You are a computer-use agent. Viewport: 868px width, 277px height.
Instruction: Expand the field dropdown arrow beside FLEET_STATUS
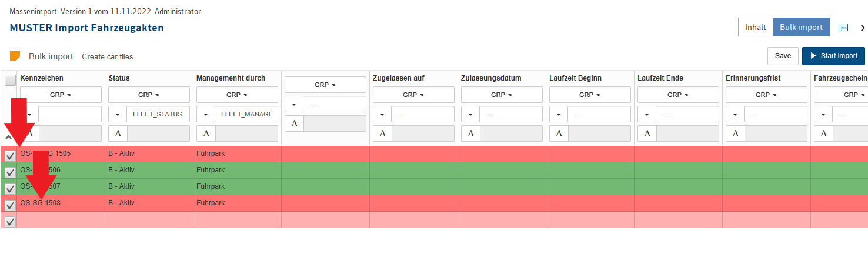point(118,114)
